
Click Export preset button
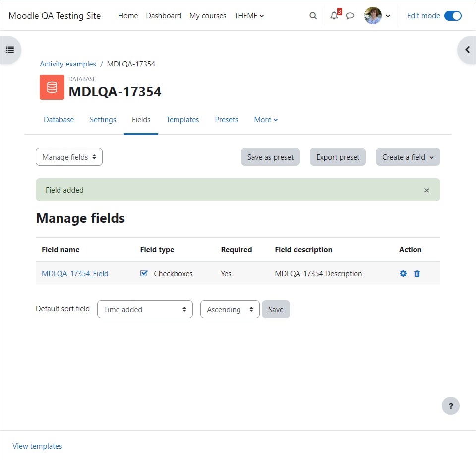[338, 157]
